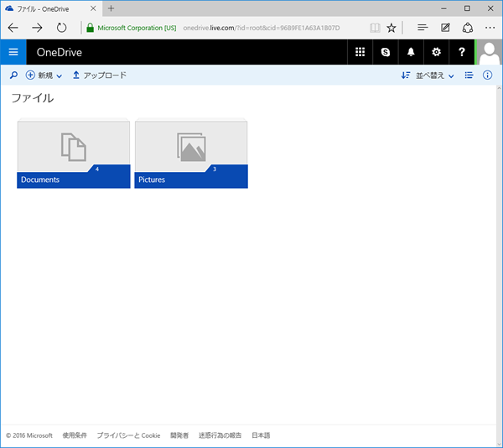Focus the browser address bar URL

click(x=261, y=28)
